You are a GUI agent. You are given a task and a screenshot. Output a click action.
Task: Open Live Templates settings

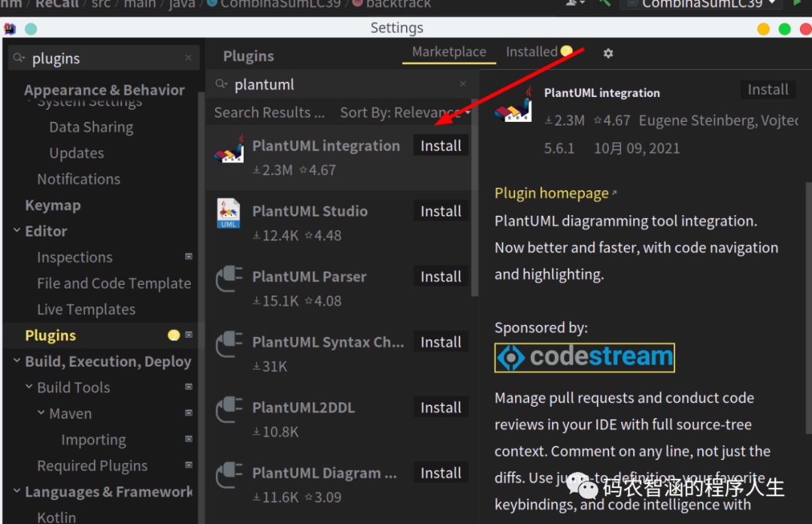[86, 310]
